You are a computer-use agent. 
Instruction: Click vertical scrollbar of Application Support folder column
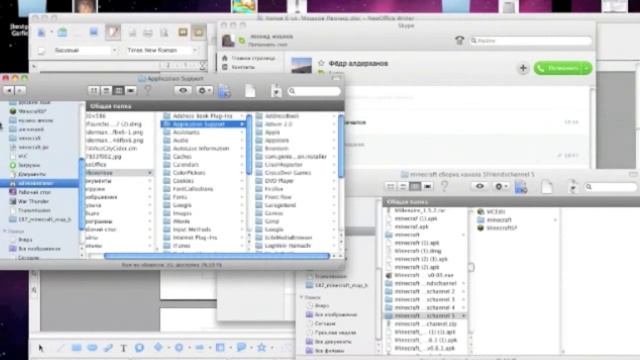(x=249, y=145)
